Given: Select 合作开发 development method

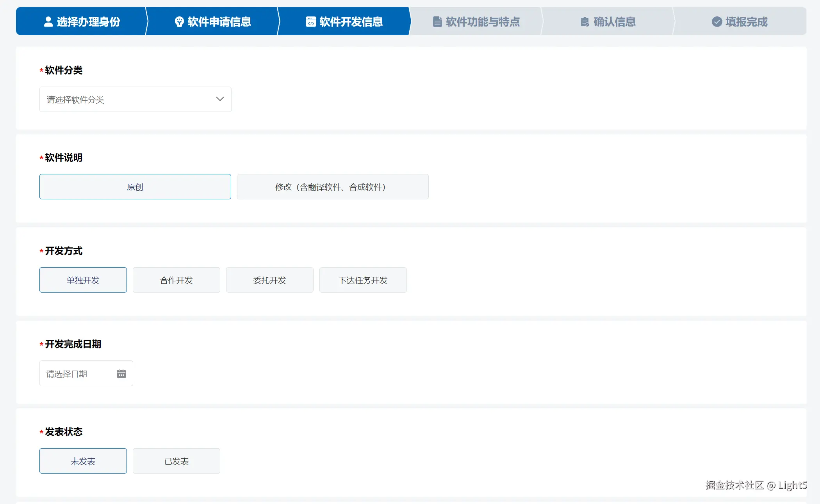Looking at the screenshot, I should click(176, 280).
